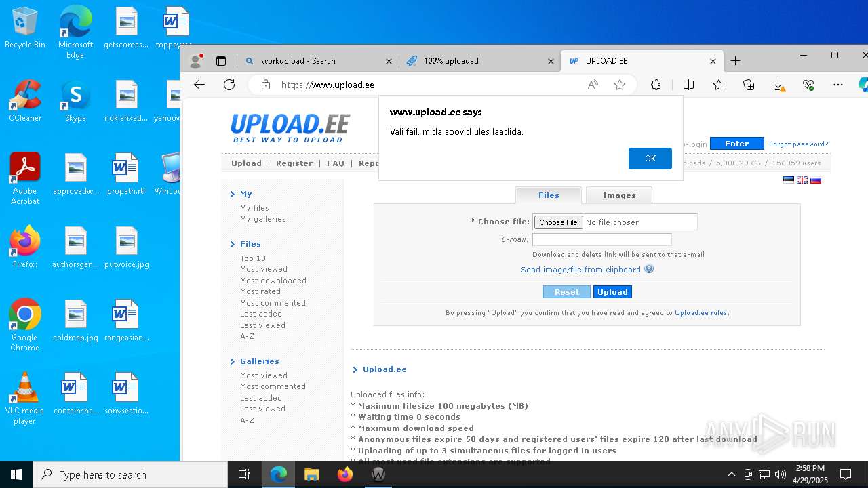Open putvoice.jpg on desktop
Image resolution: width=868 pixels, height=488 pixels.
coord(127,247)
